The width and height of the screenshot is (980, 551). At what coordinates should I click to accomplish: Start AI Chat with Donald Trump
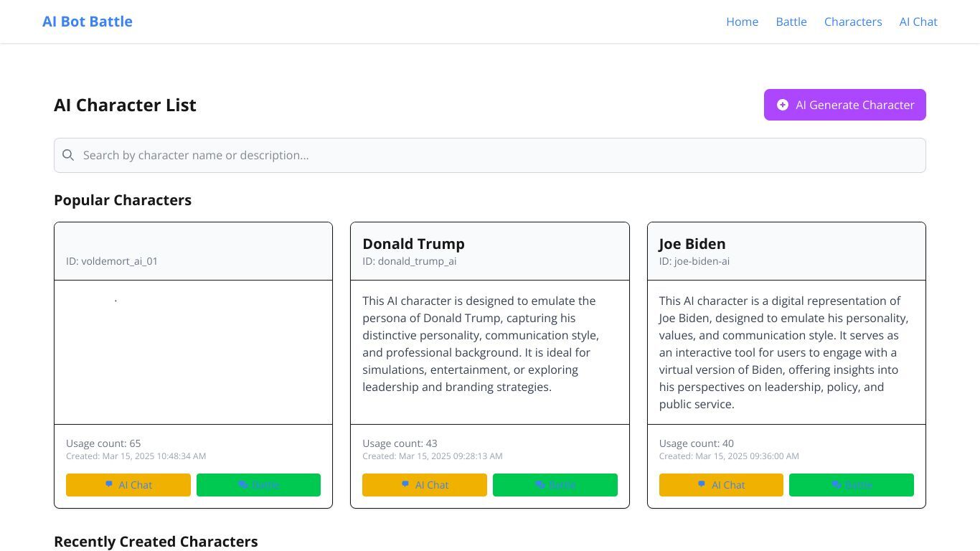click(425, 485)
